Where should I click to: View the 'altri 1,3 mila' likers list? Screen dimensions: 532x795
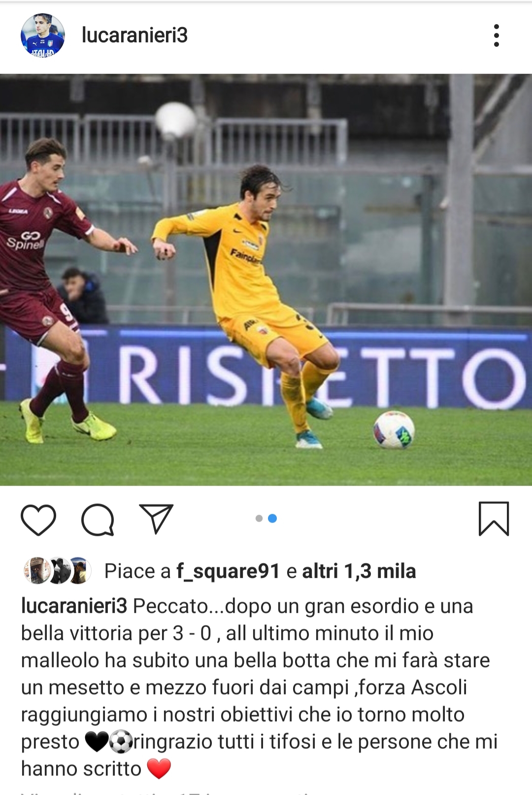(x=359, y=571)
